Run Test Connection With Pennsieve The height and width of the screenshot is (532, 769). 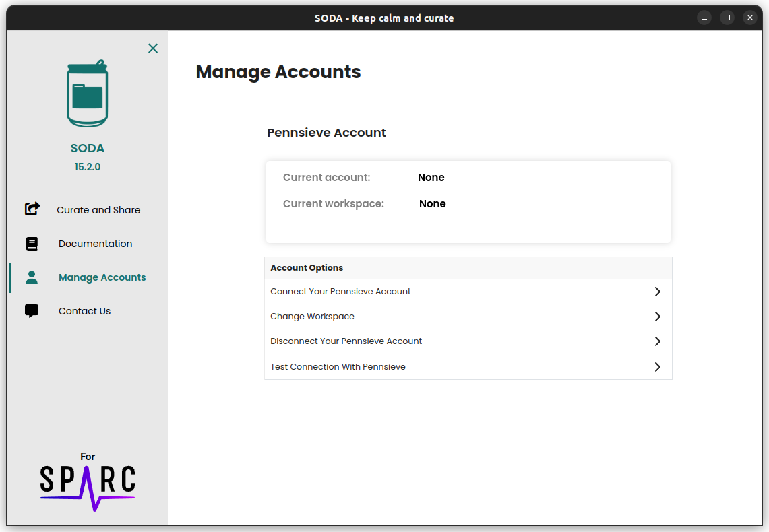pos(468,367)
